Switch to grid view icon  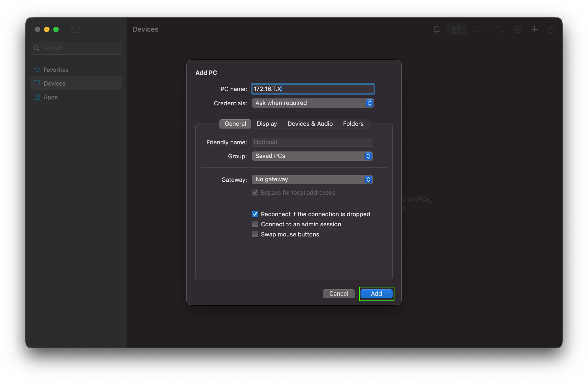[456, 29]
